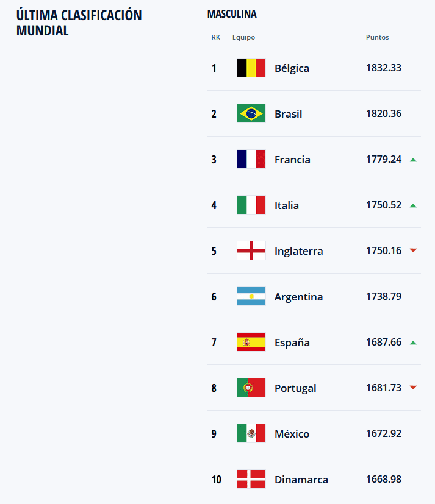Click the Denmark flag icon
This screenshot has width=435, height=504.
(251, 479)
